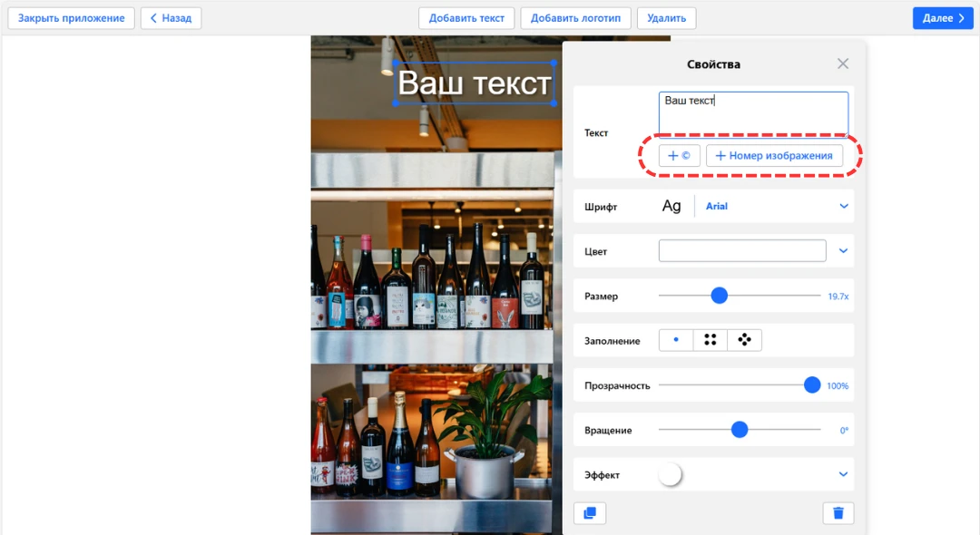Click the Размер slider handle
The width and height of the screenshot is (980, 535).
click(x=720, y=296)
